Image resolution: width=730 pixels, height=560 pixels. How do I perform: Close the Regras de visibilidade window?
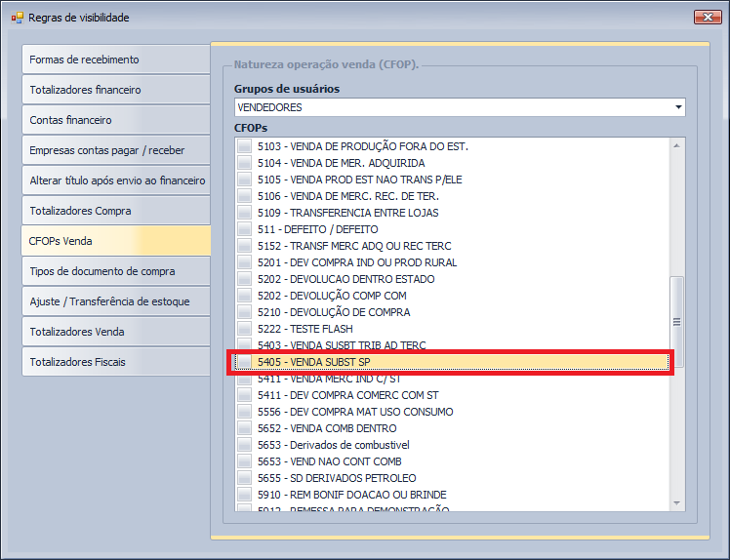(708, 18)
